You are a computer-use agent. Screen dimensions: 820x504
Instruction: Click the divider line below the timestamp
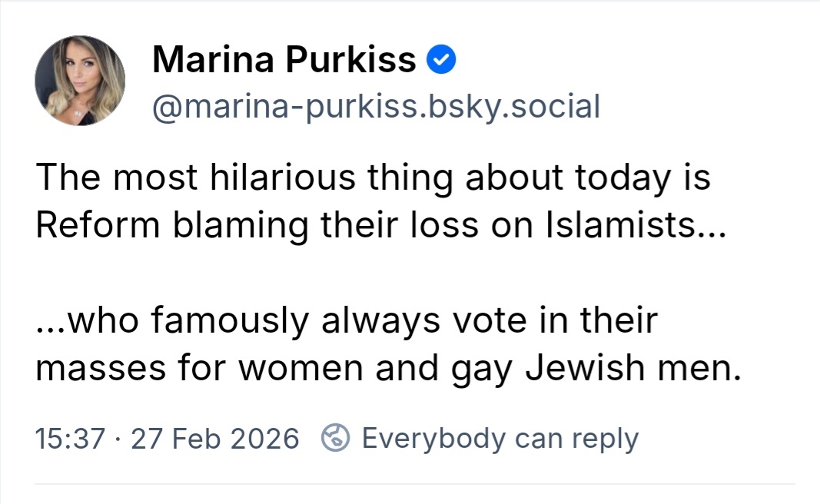tap(415, 483)
